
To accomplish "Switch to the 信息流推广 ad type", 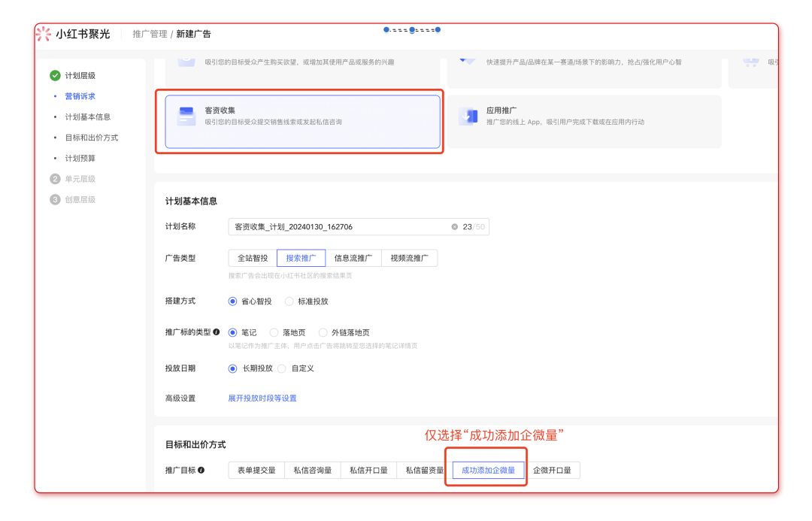I will click(x=353, y=259).
